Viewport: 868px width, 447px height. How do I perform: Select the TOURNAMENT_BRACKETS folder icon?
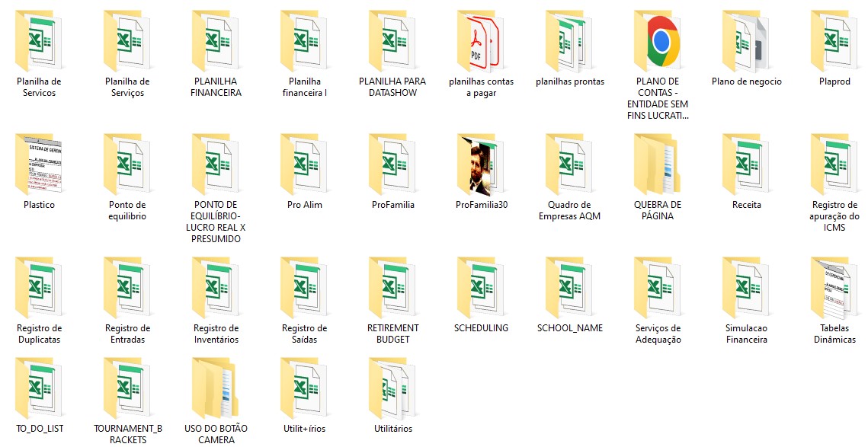pos(128,387)
